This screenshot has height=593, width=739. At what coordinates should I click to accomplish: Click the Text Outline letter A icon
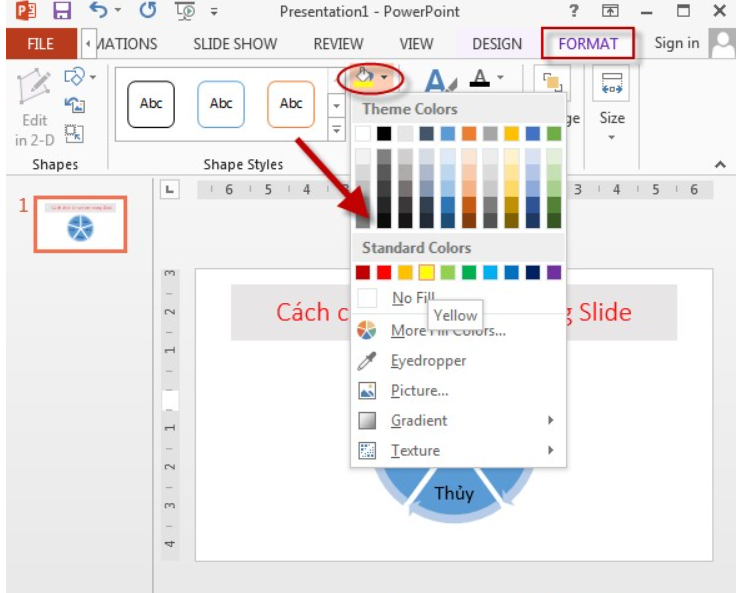[x=480, y=78]
